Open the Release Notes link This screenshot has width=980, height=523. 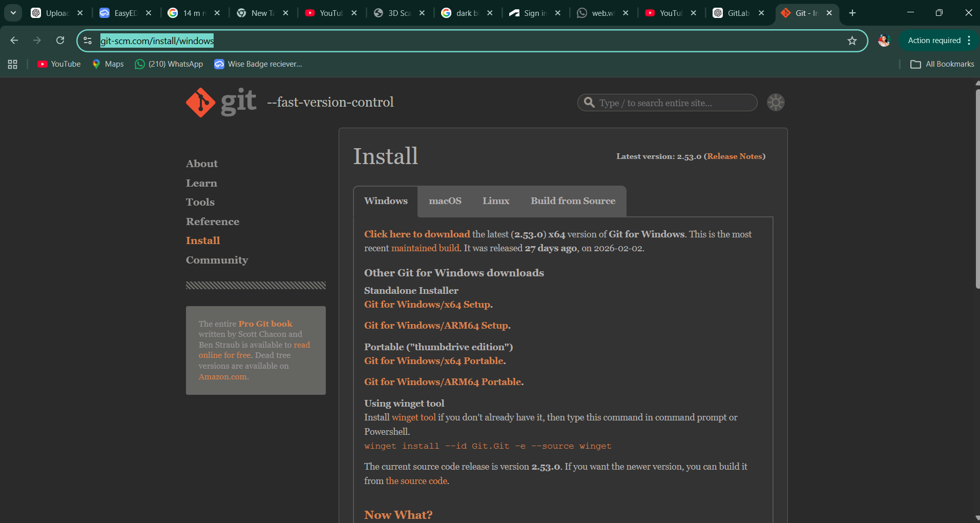(x=735, y=156)
